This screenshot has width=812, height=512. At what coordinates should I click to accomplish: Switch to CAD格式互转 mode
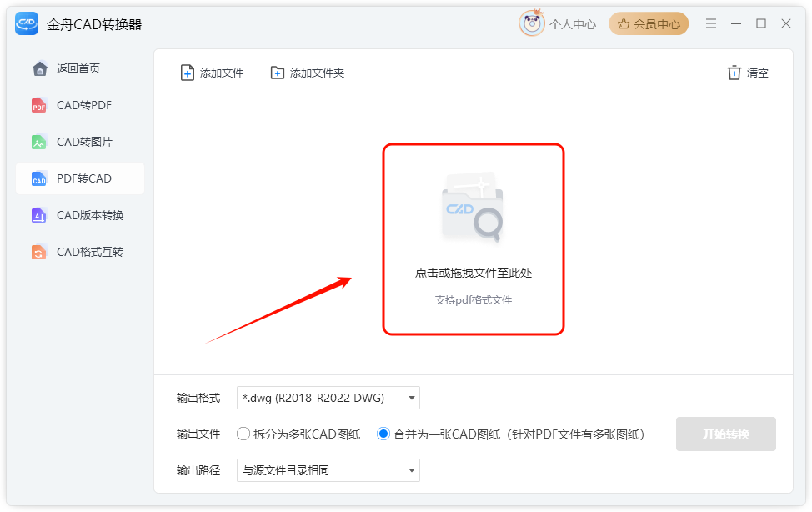click(x=80, y=252)
